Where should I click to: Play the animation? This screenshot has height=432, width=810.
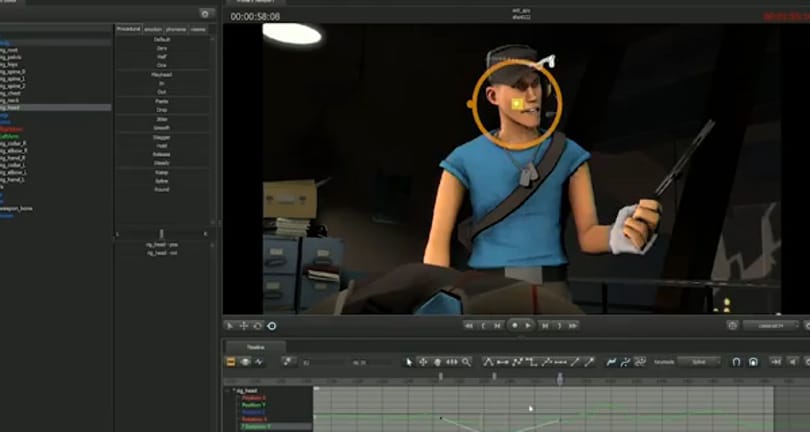[x=528, y=325]
